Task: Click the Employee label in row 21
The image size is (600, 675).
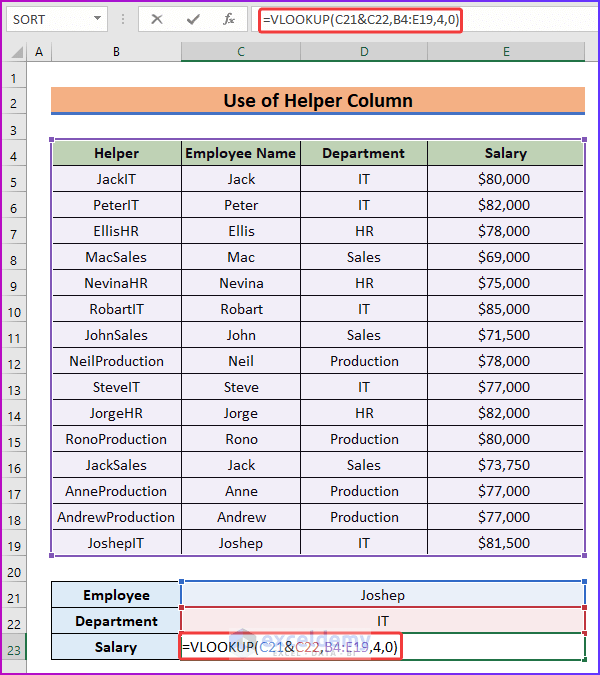Action: coord(116,595)
